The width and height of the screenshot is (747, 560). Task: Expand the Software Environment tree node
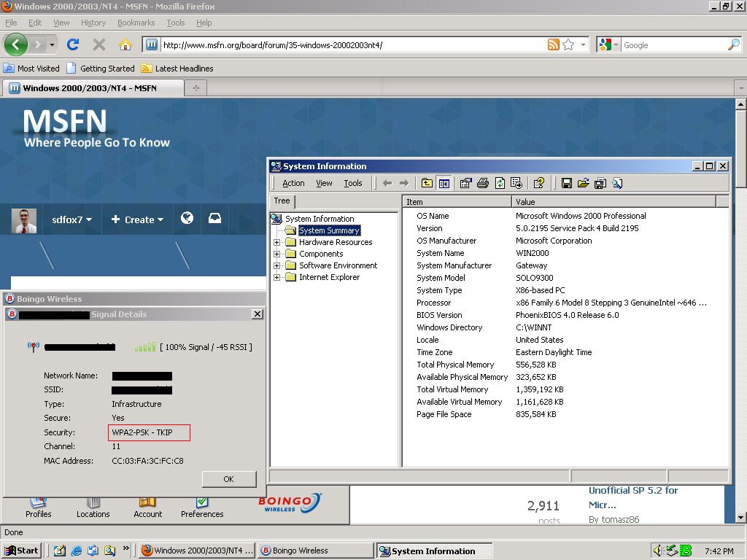[x=276, y=265]
